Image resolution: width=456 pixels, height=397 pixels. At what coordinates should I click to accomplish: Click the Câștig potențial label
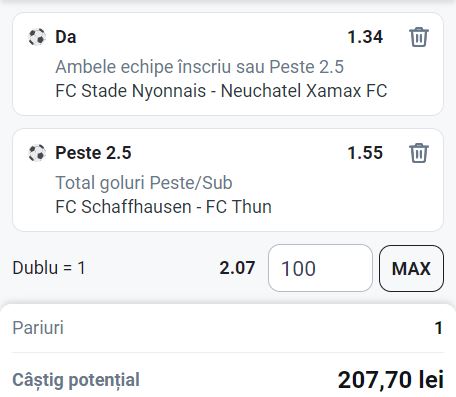(x=76, y=380)
